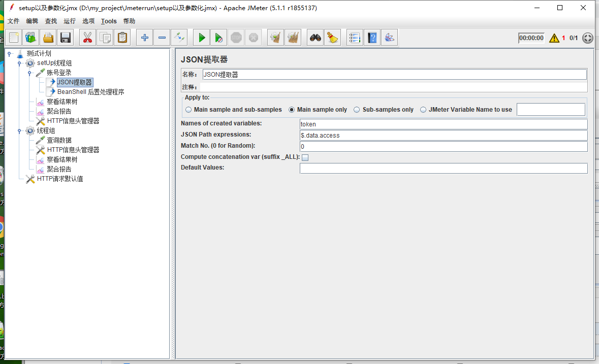Viewport: 599px width, 364px height.
Task: Click the Open file folder icon
Action: click(48, 38)
